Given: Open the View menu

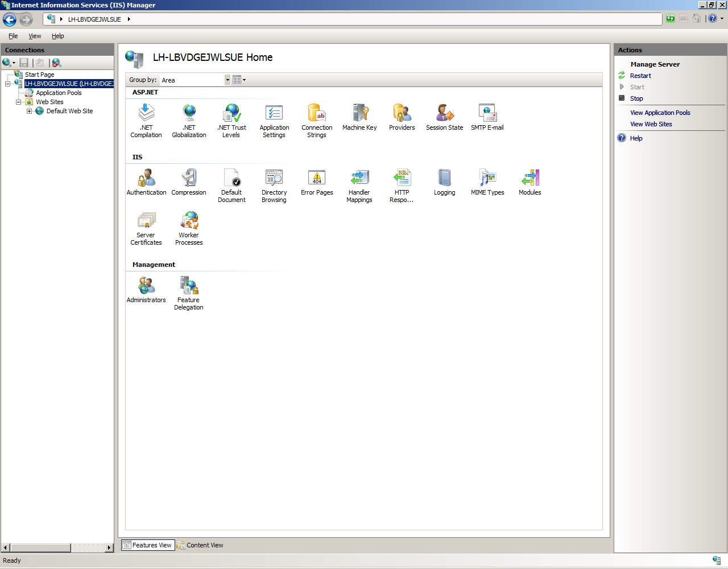Looking at the screenshot, I should click(x=35, y=36).
